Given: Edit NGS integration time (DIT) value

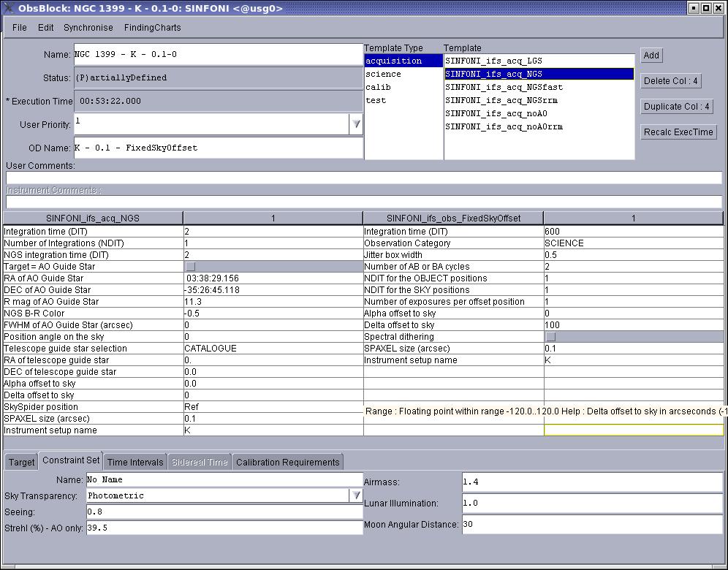Looking at the screenshot, I should point(273,255).
